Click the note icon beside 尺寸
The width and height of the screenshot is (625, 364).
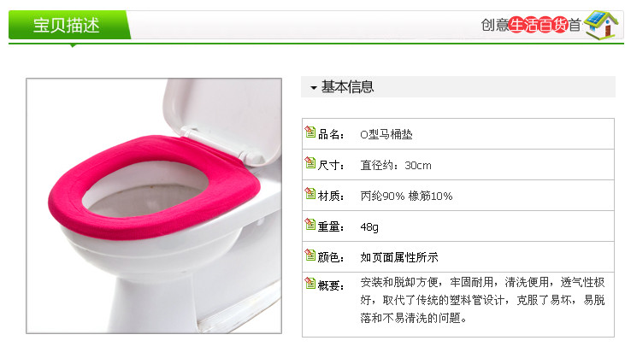click(310, 162)
